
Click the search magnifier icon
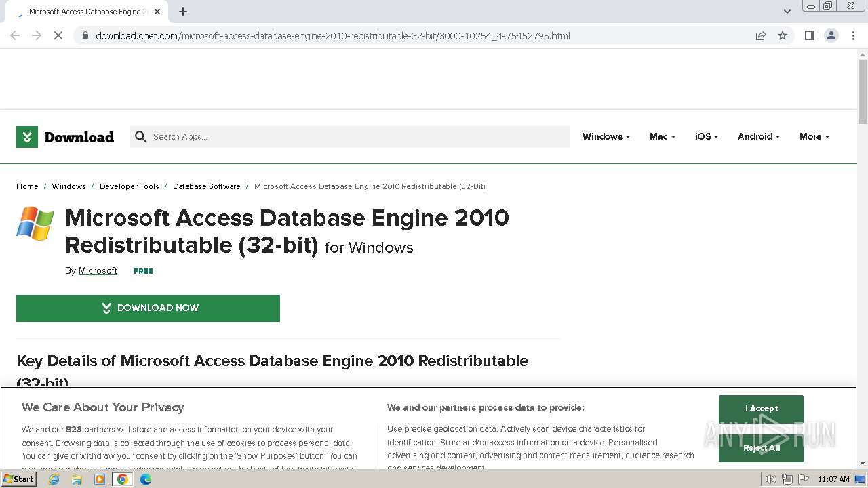pyautogui.click(x=140, y=137)
